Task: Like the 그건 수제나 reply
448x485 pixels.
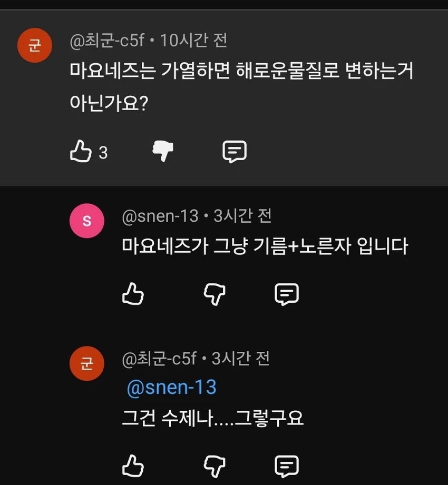Action: [x=133, y=466]
